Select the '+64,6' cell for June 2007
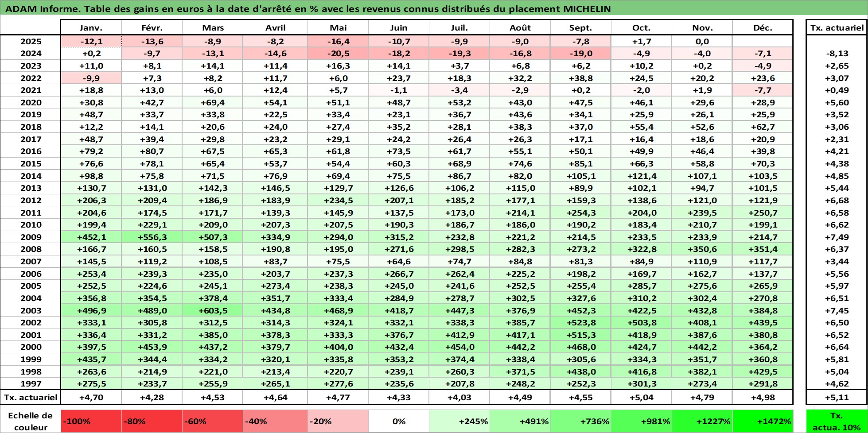 pyautogui.click(x=399, y=262)
